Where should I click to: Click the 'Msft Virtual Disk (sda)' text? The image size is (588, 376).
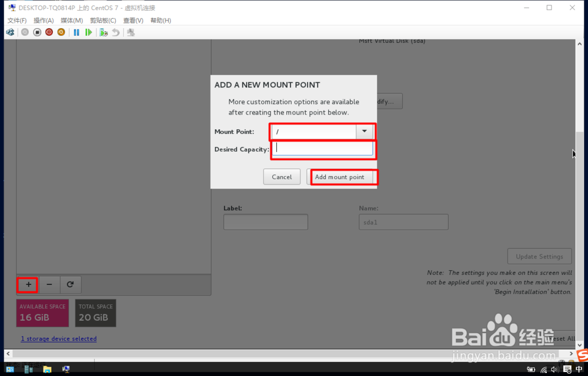pos(392,41)
